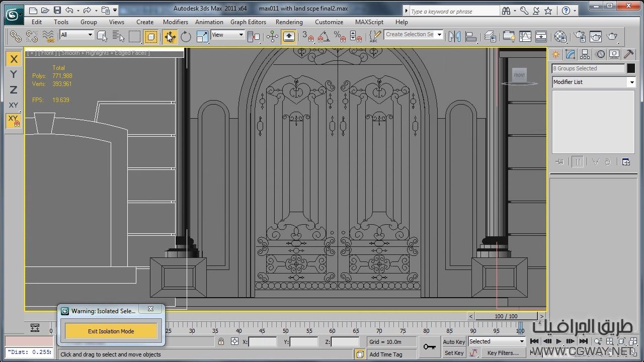Image resolution: width=644 pixels, height=362 pixels.
Task: Toggle the selection lock padlock
Action: (x=221, y=342)
